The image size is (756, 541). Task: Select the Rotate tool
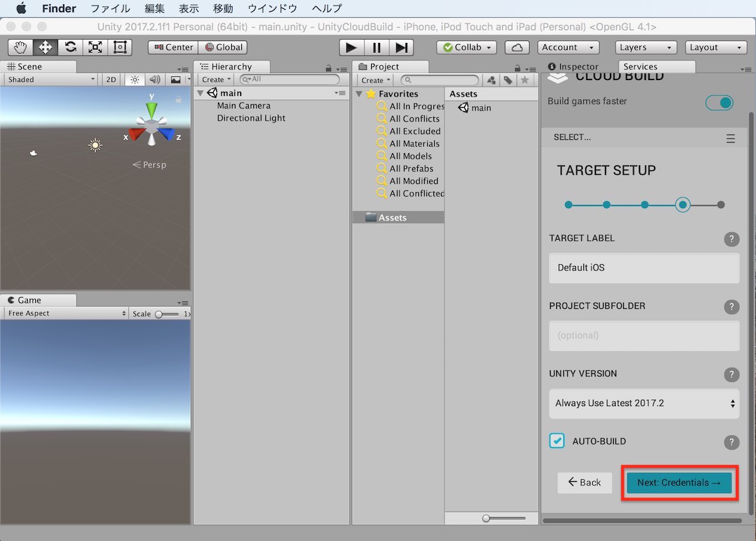71,47
